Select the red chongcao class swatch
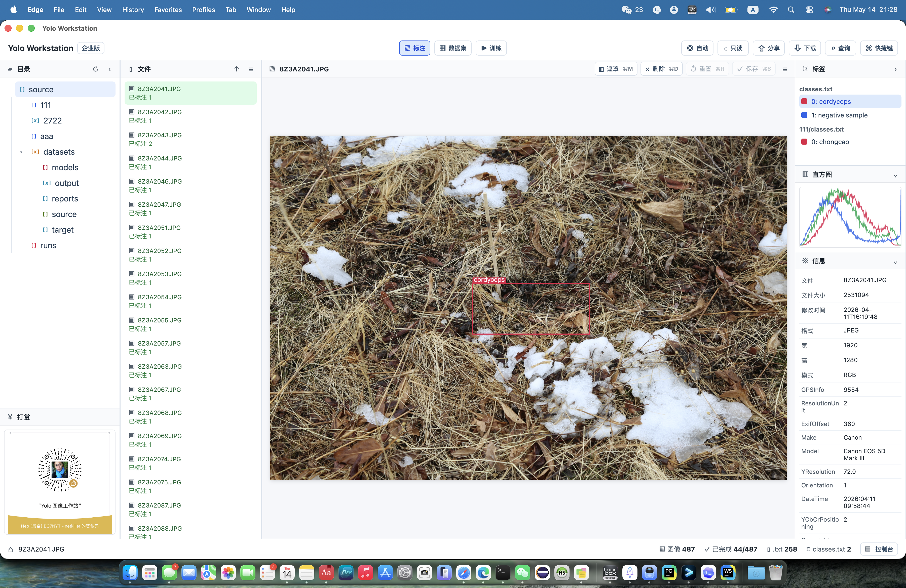Image resolution: width=906 pixels, height=588 pixels. pos(804,142)
